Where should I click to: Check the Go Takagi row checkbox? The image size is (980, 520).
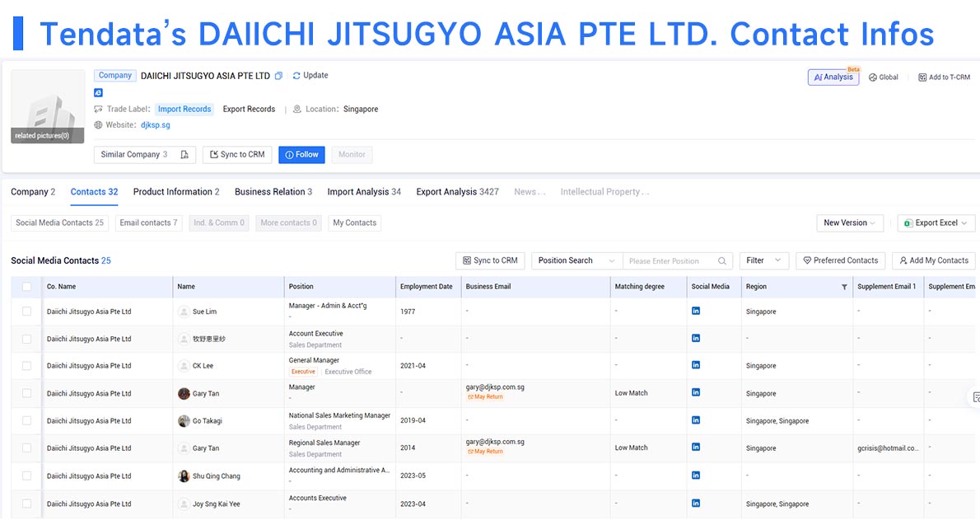pyautogui.click(x=27, y=421)
